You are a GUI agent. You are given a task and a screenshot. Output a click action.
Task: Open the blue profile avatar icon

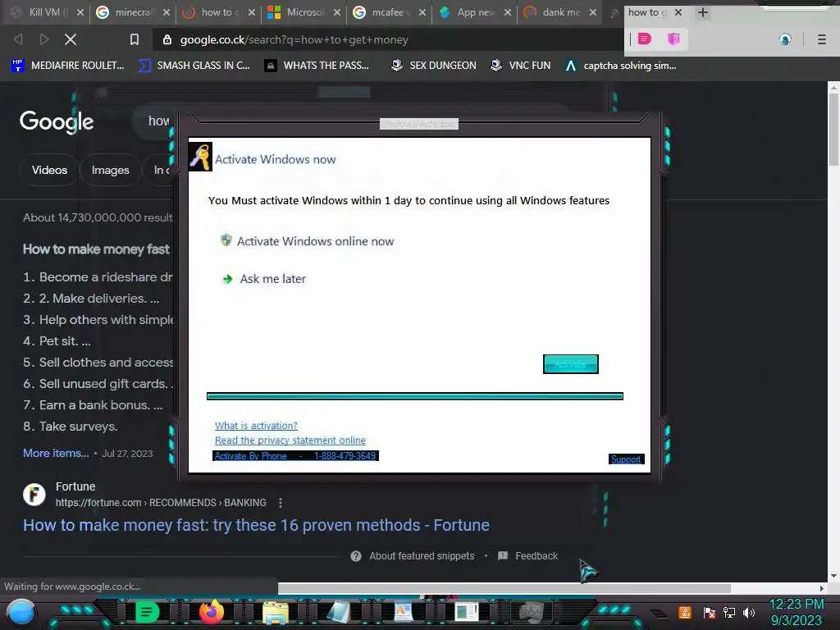[x=785, y=39]
